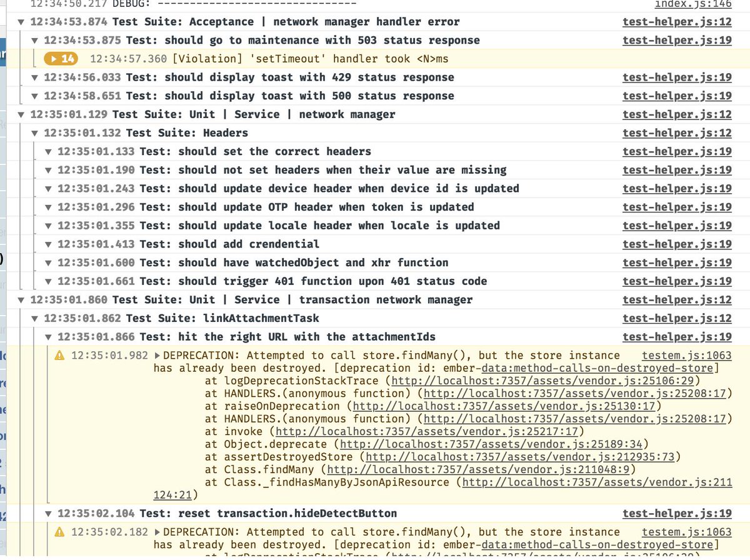Viewport: 750px width, 560px height.
Task: Collapse the 'Acceptance | network manager handler error' suite group
Action: [22, 22]
